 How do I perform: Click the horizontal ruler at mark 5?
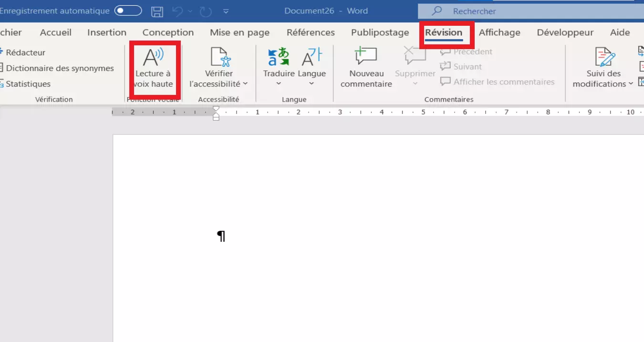pos(423,112)
